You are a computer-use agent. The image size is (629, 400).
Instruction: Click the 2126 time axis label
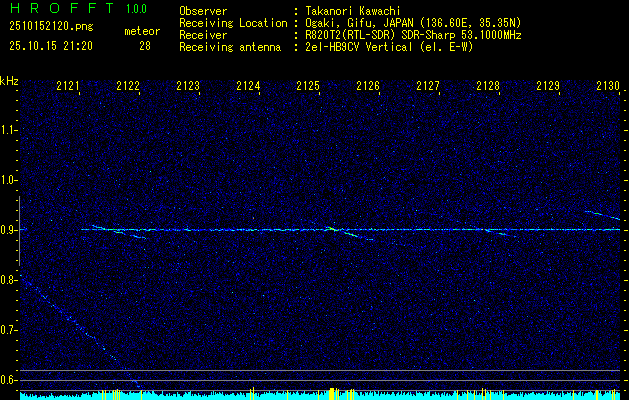[x=367, y=85]
